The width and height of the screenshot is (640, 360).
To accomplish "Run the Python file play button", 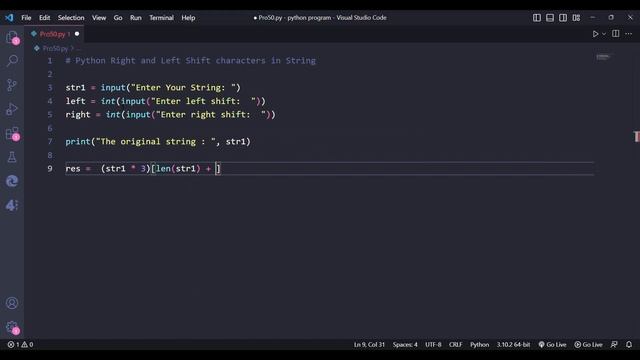I will pyautogui.click(x=595, y=34).
